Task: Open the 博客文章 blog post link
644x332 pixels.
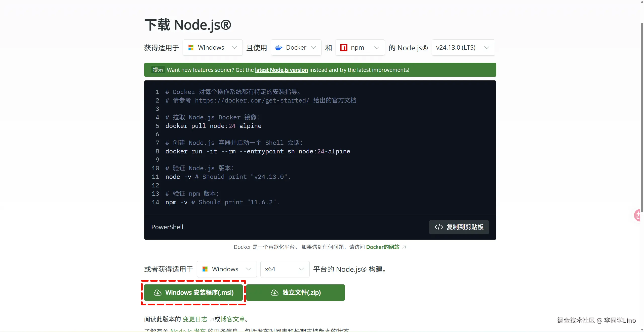Action: (233, 319)
